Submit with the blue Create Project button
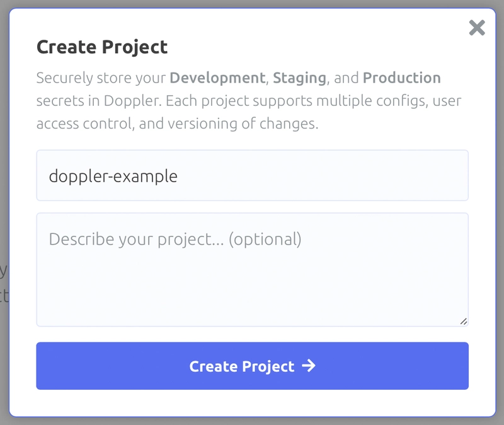The height and width of the screenshot is (425, 504). [x=253, y=366]
